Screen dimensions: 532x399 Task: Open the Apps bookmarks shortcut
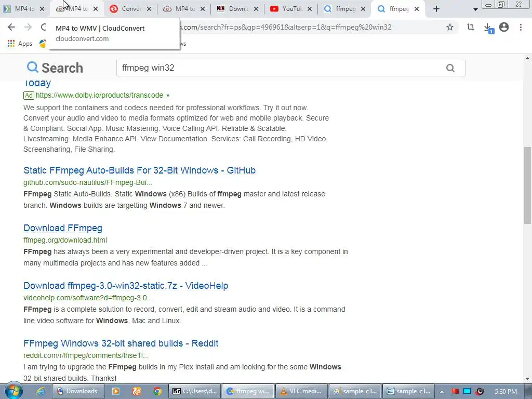pyautogui.click(x=20, y=44)
